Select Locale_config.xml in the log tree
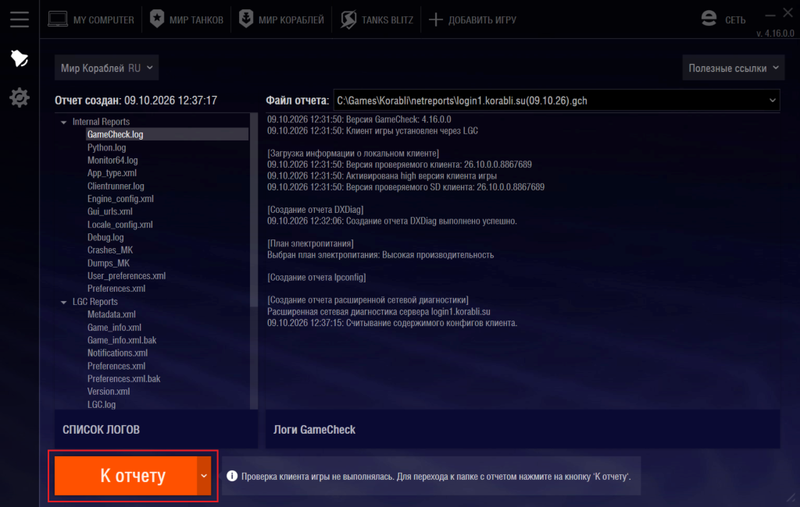The image size is (800, 507). coord(120,224)
